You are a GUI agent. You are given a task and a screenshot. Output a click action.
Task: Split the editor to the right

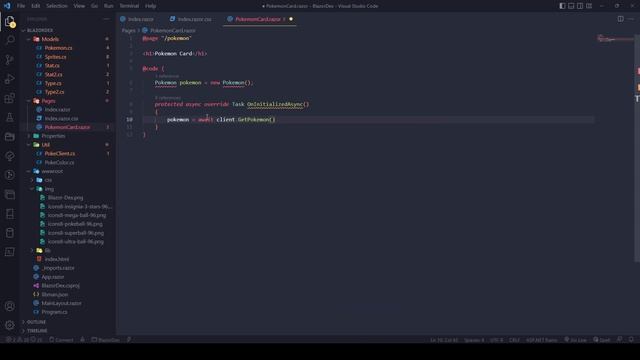click(620, 19)
